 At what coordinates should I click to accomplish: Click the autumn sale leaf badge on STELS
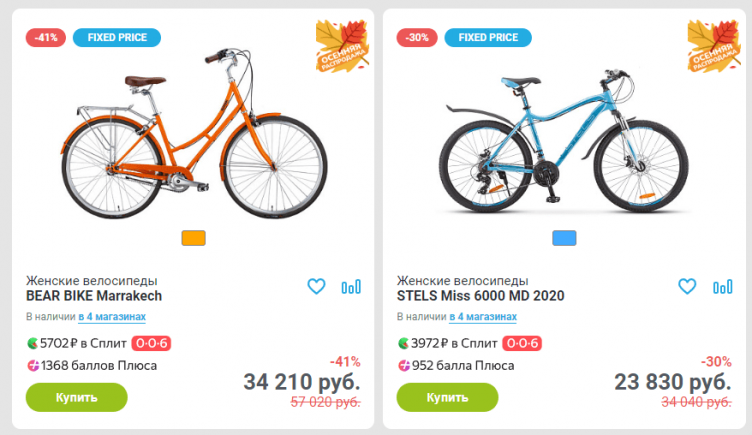[713, 46]
